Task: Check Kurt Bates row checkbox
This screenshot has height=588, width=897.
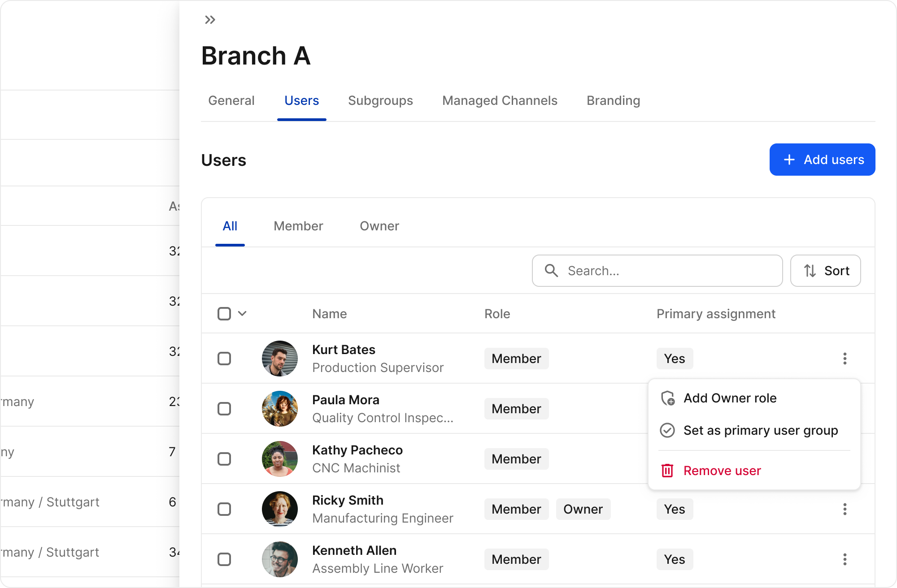Action: tap(224, 359)
